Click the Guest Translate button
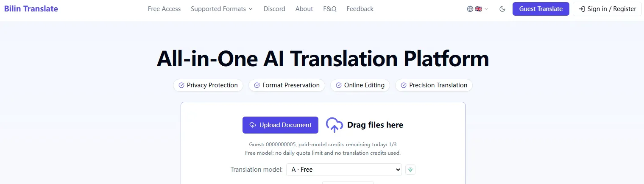This screenshot has width=644, height=184. [541, 9]
